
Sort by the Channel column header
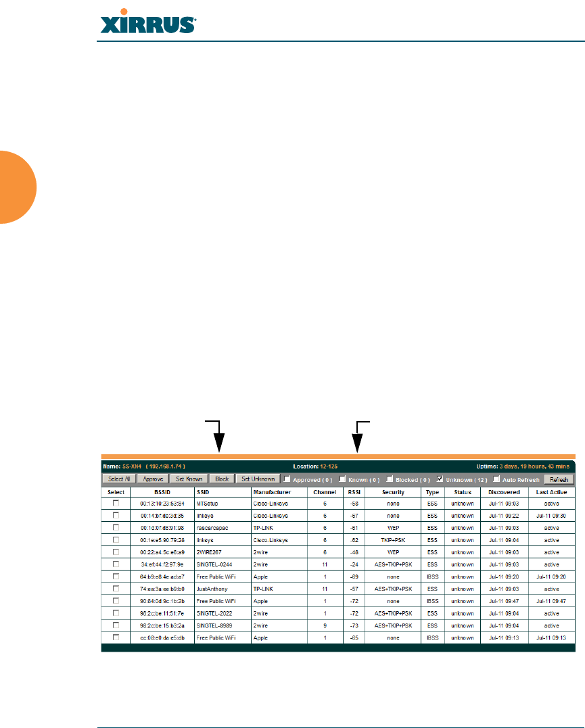(x=325, y=492)
